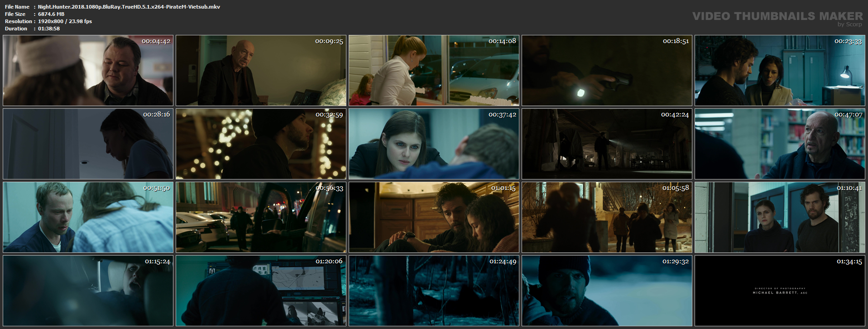Click the fairy-lights frame at 00:32:59
The width and height of the screenshot is (868, 329).
click(x=261, y=144)
